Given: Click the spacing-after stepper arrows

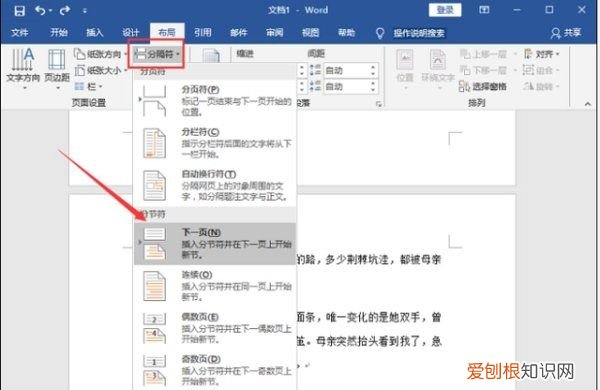Looking at the screenshot, I should pos(373,86).
